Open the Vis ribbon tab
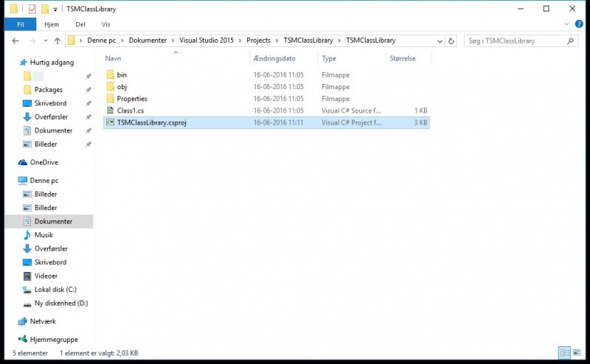This screenshot has height=364, width=590. pos(105,24)
